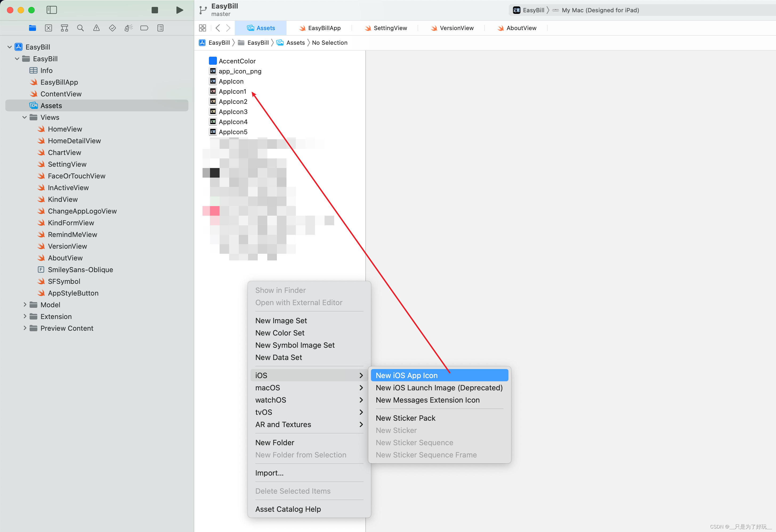Select Assets in the project navigator
776x532 pixels.
[97, 105]
